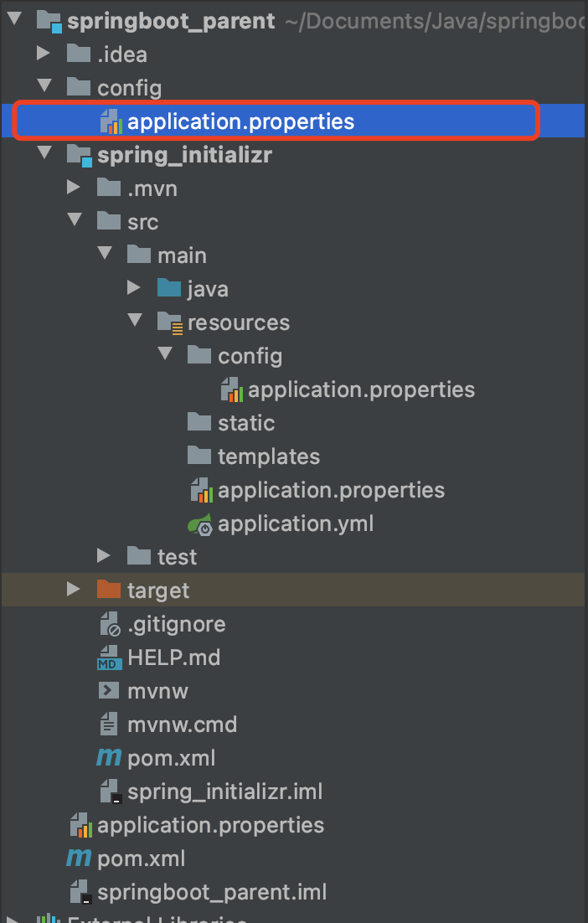Screen dimensions: 588x923
Task: Click the orange target folder icon
Action: click(x=109, y=590)
